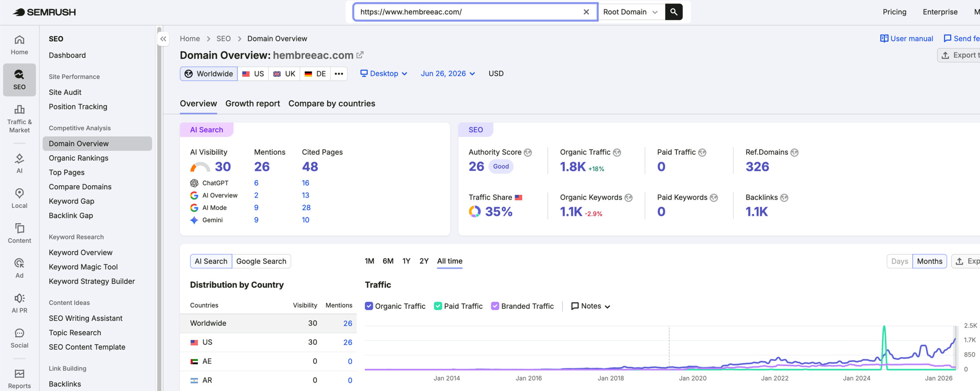The image size is (980, 391).
Task: Open the Ad sidebar icon
Action: (19, 268)
